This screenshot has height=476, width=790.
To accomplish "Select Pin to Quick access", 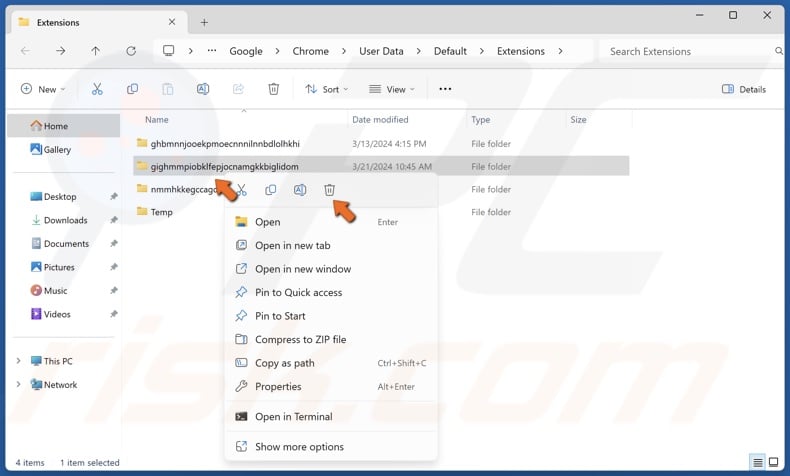I will tap(331, 293).
